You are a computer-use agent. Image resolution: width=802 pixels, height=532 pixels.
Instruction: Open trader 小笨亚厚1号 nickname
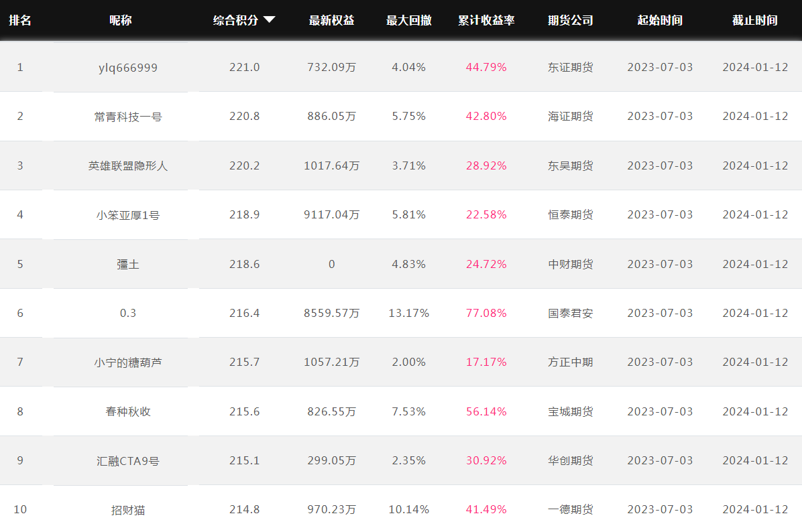pos(128,215)
